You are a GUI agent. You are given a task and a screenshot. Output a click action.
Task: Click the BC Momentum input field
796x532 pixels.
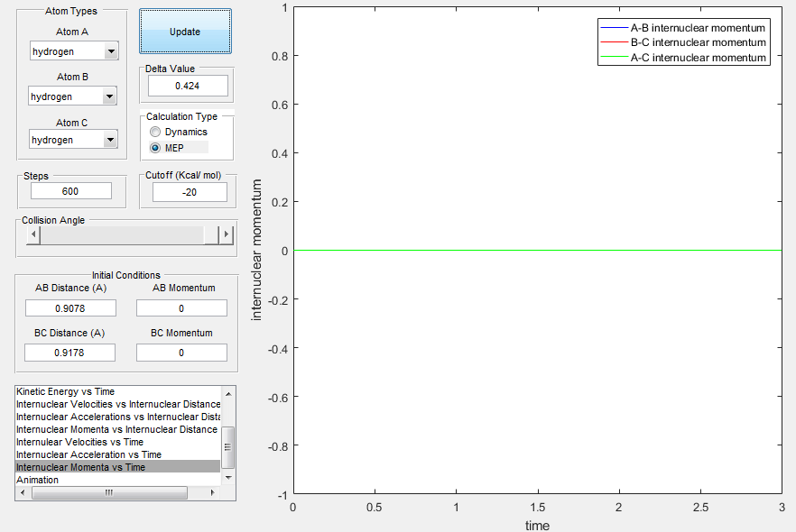coord(181,353)
